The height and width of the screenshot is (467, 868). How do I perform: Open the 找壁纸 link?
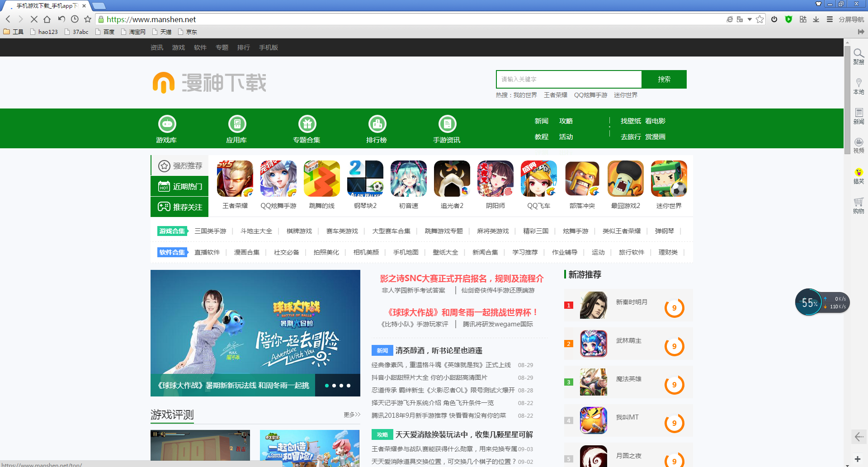(x=631, y=121)
